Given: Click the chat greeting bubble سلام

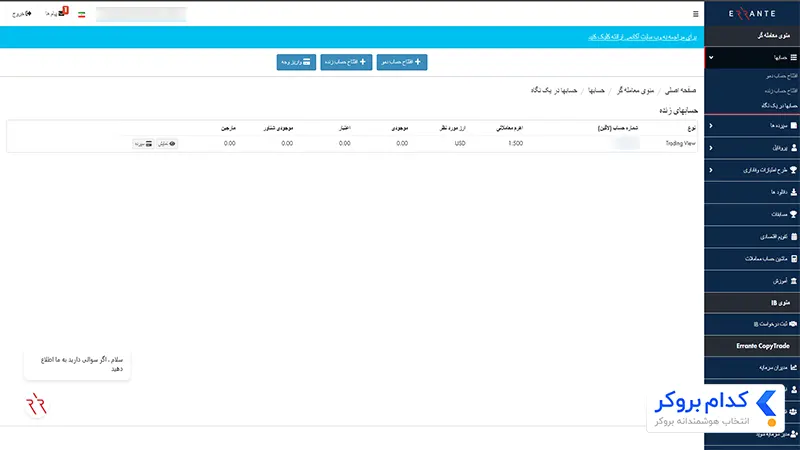Looking at the screenshot, I should pyautogui.click(x=77, y=364).
